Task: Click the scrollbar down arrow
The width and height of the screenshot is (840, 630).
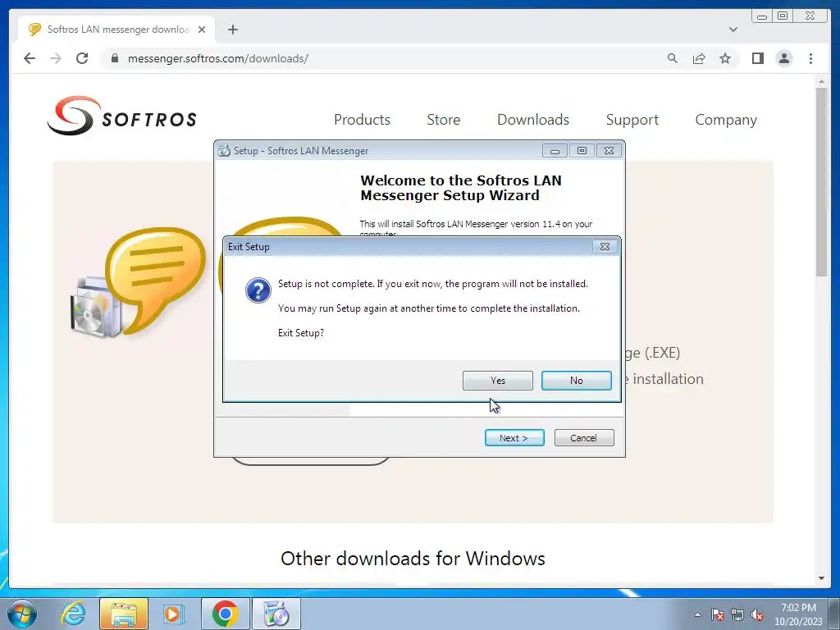Action: [821, 578]
